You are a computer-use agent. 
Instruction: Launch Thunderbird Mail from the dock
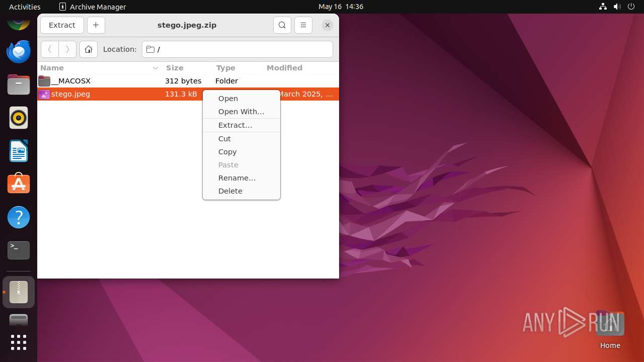[x=19, y=51]
